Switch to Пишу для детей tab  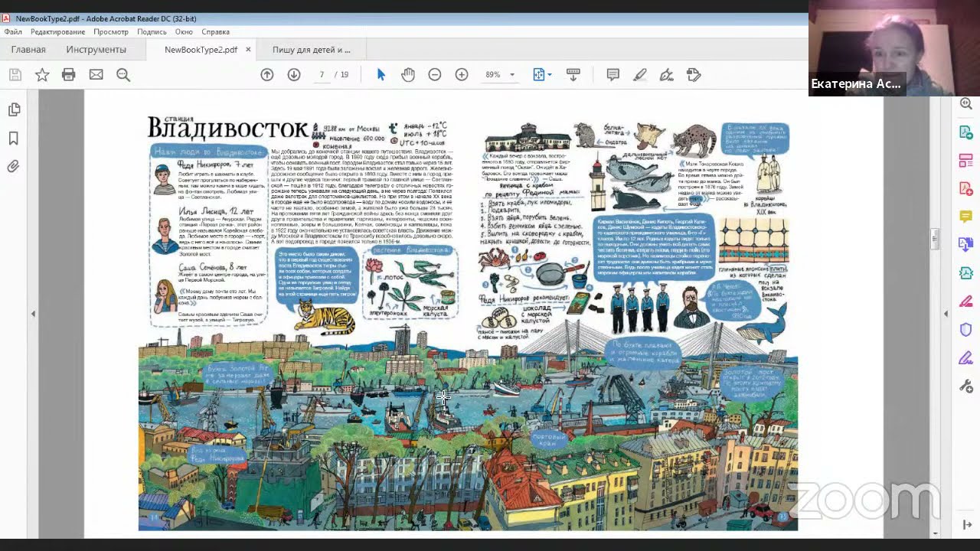(x=312, y=50)
